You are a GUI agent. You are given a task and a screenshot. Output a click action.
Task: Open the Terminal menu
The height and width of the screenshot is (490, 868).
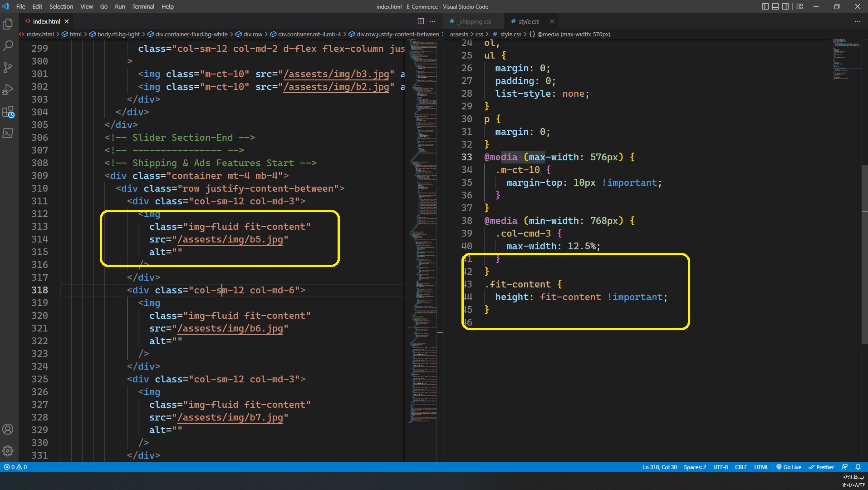coord(143,6)
